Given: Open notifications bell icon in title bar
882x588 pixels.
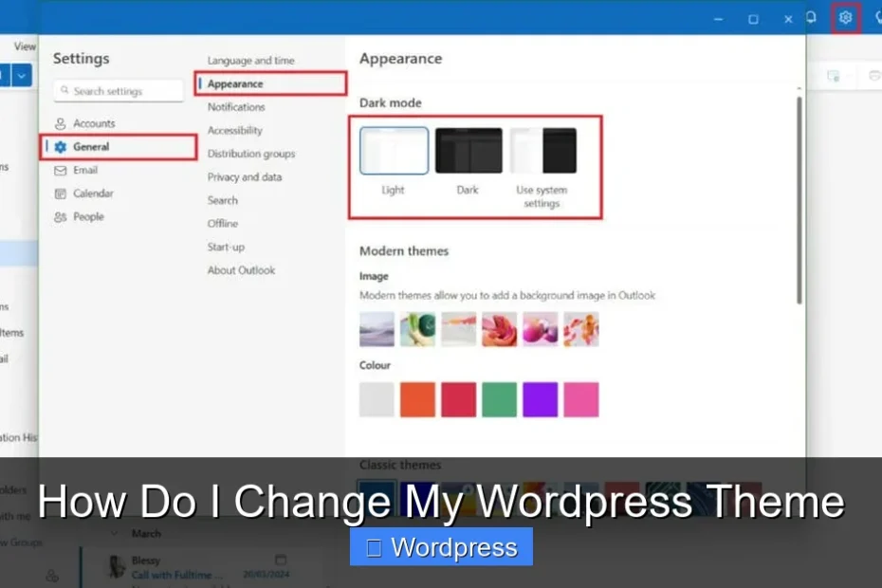Looking at the screenshot, I should tap(811, 17).
